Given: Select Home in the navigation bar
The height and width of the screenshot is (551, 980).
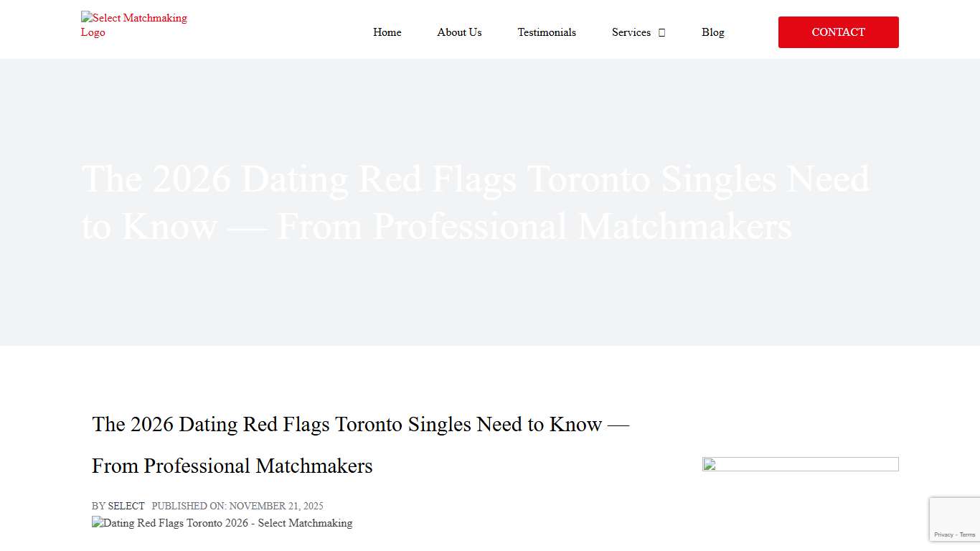Looking at the screenshot, I should [x=387, y=32].
